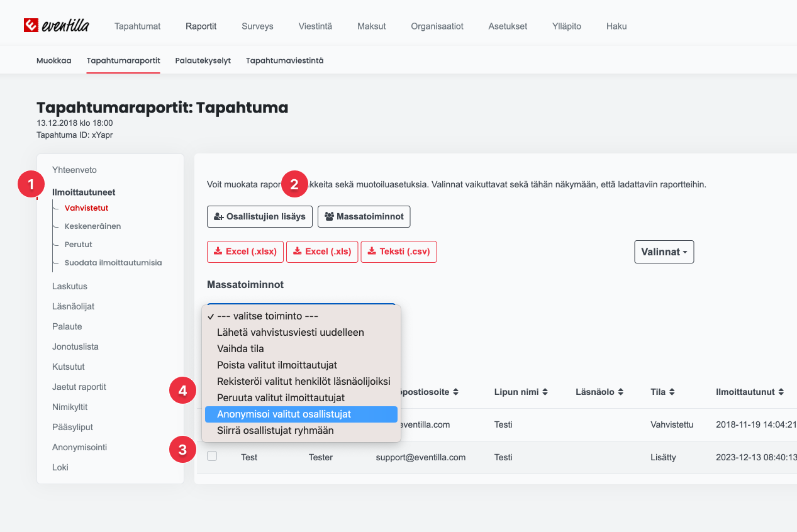
Task: Download the Excel (.xlsx) report
Action: [245, 252]
